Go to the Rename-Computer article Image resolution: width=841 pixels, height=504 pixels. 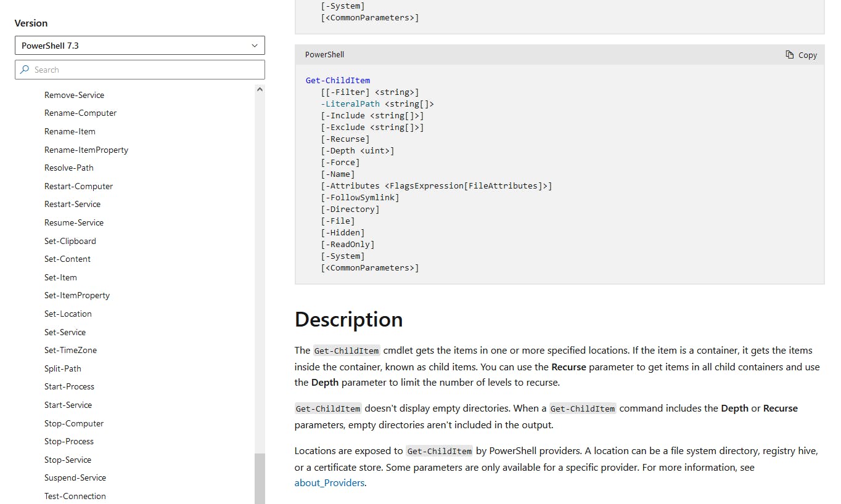pyautogui.click(x=80, y=113)
